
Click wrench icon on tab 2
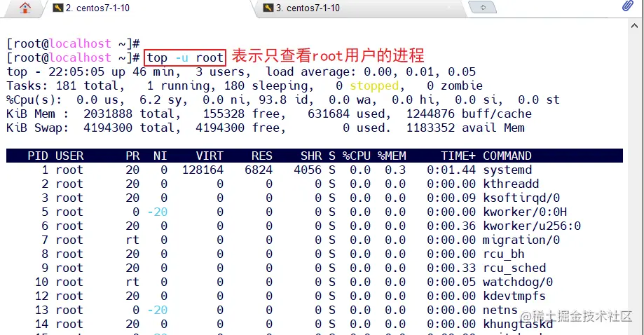click(x=58, y=8)
